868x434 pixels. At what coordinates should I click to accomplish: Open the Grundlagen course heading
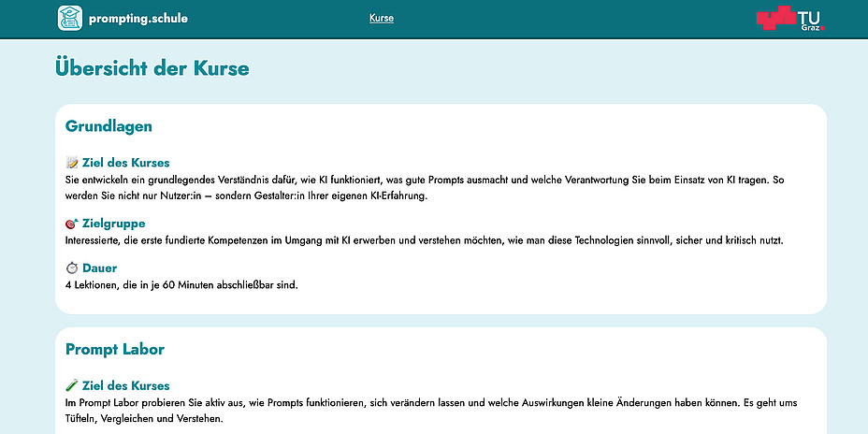click(108, 126)
